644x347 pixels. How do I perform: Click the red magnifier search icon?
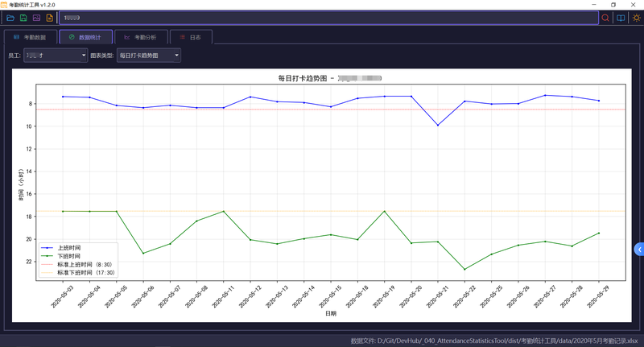(605, 18)
